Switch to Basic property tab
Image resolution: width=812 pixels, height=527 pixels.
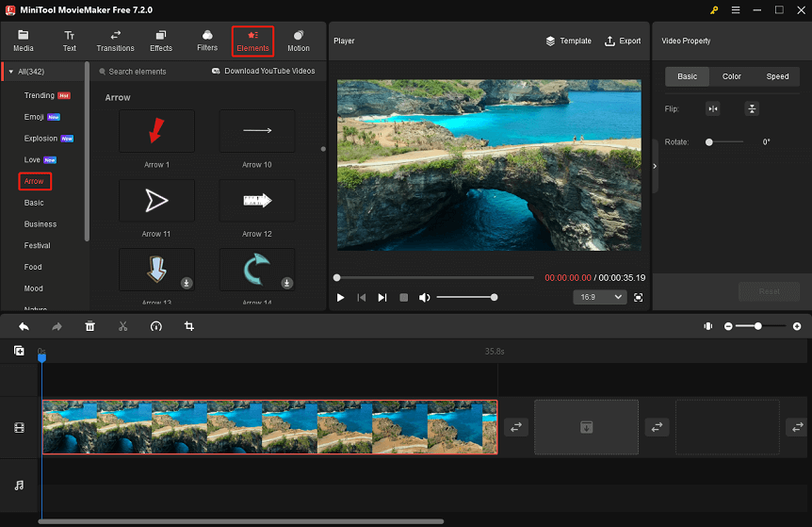click(x=688, y=76)
